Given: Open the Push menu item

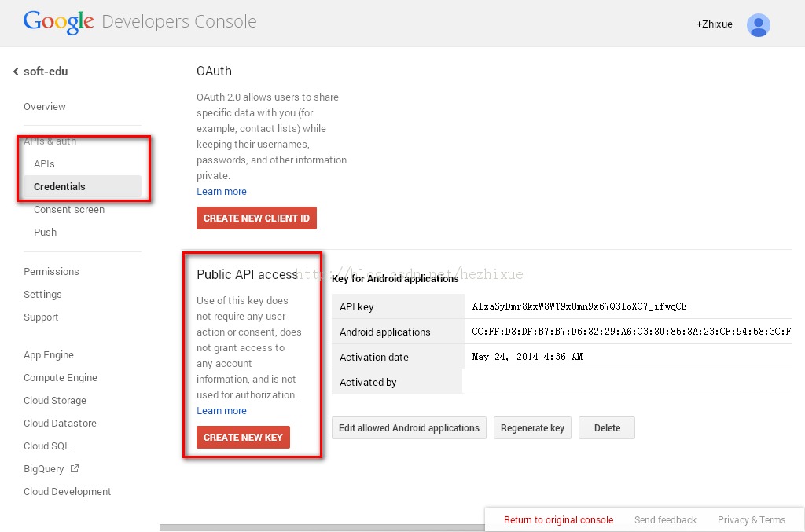Looking at the screenshot, I should pyautogui.click(x=45, y=232).
